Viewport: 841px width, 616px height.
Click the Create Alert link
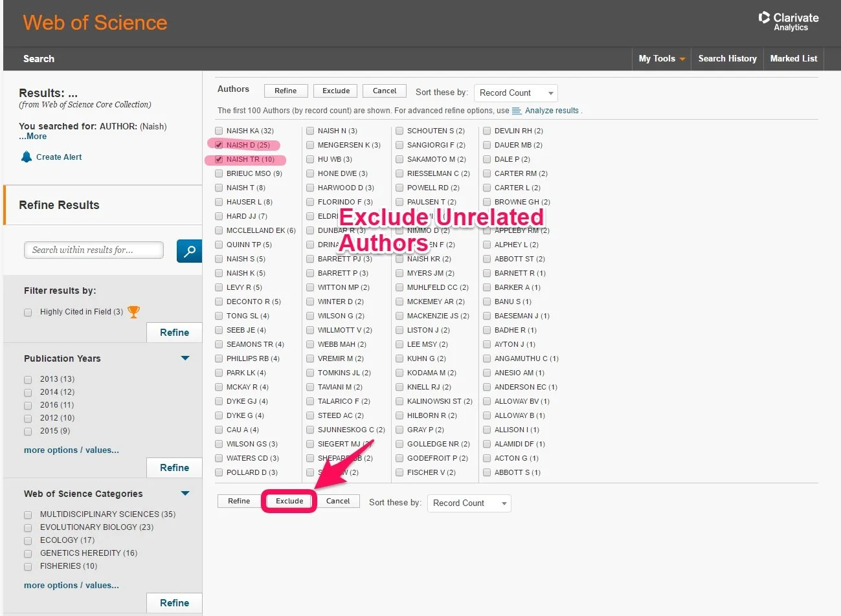point(59,157)
